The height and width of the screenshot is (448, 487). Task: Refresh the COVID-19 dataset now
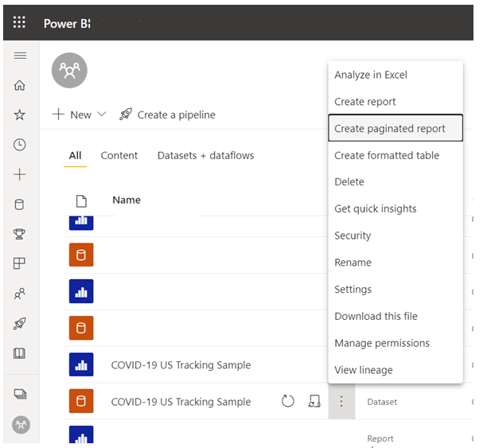pos(288,401)
